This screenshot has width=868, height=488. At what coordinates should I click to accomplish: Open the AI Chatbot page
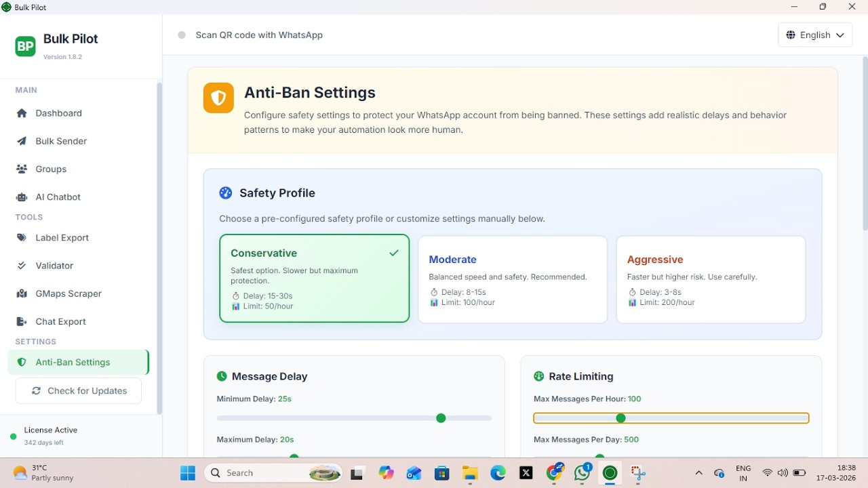(79, 197)
